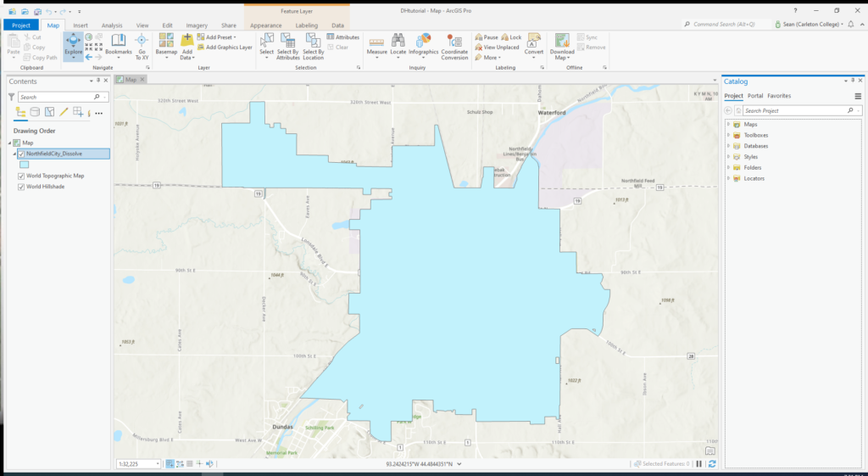Toggle Lock labels button

pyautogui.click(x=511, y=37)
